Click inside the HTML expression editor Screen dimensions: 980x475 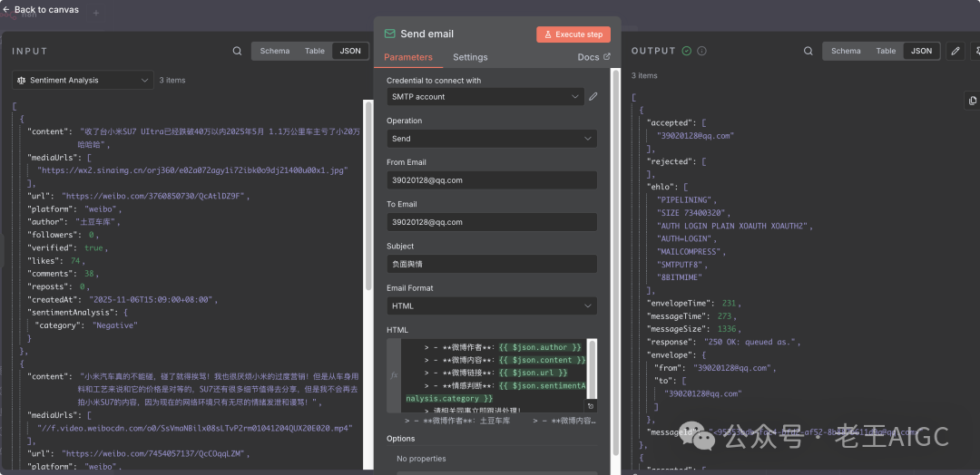494,375
